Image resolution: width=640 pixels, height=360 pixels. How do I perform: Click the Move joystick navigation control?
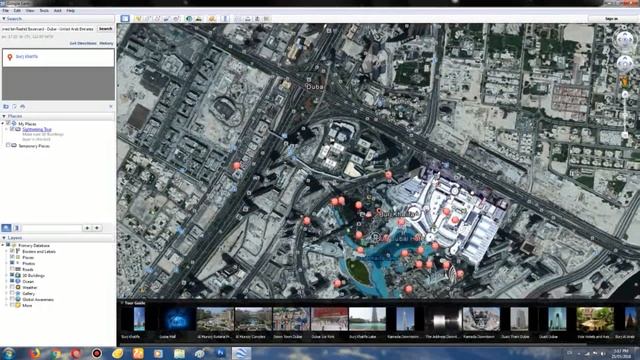click(x=624, y=64)
